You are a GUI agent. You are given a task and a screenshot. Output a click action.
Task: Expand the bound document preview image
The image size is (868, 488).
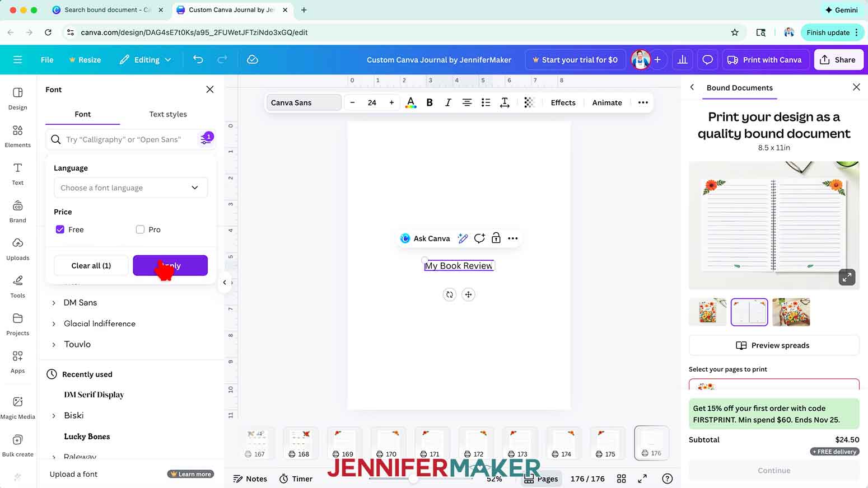click(847, 276)
